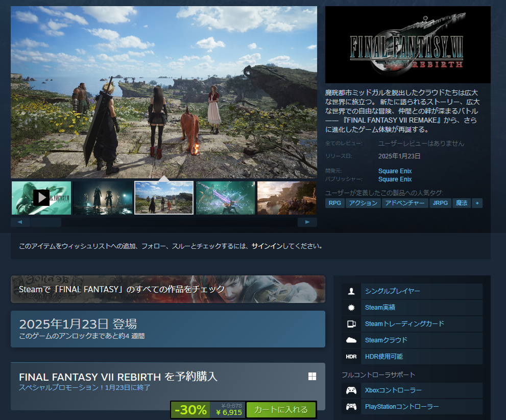506x420 pixels.
Task: Click the Steam trading cards icon
Action: (351, 324)
